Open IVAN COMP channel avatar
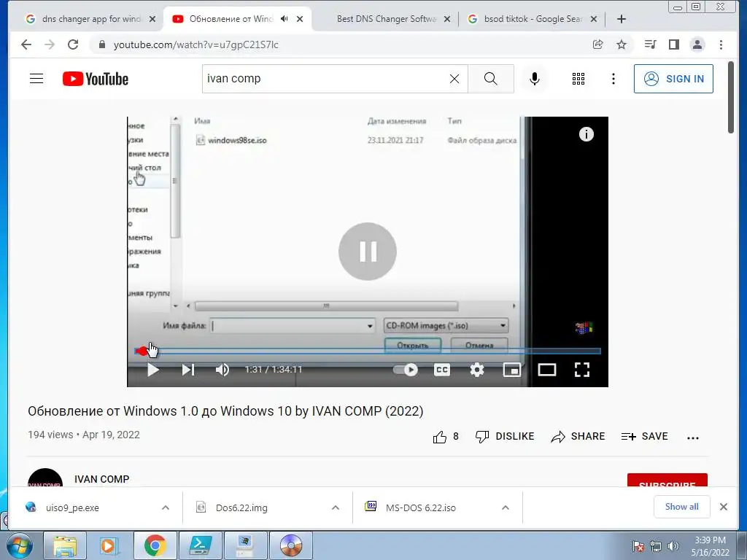 (45, 478)
